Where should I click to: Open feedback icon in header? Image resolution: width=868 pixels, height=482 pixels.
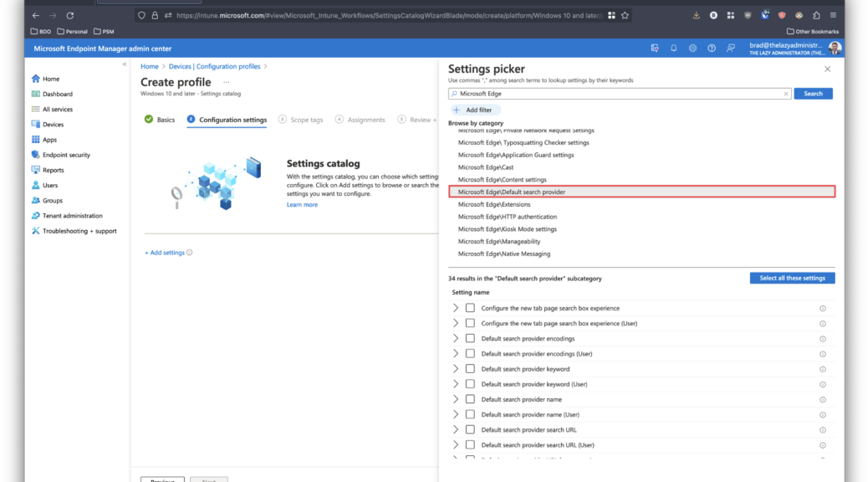coord(731,49)
